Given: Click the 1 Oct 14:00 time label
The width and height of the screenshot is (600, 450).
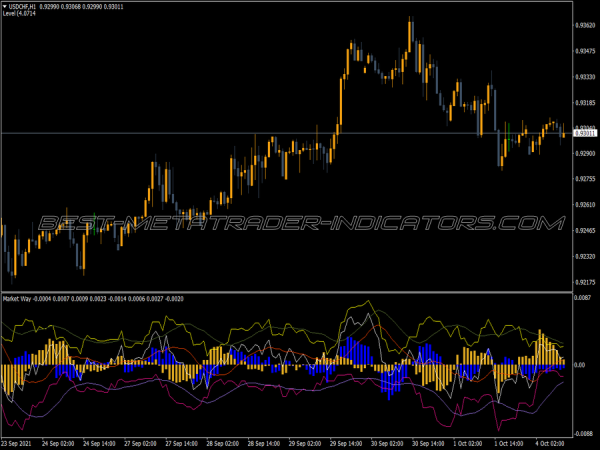Looking at the screenshot, I should point(509,443).
